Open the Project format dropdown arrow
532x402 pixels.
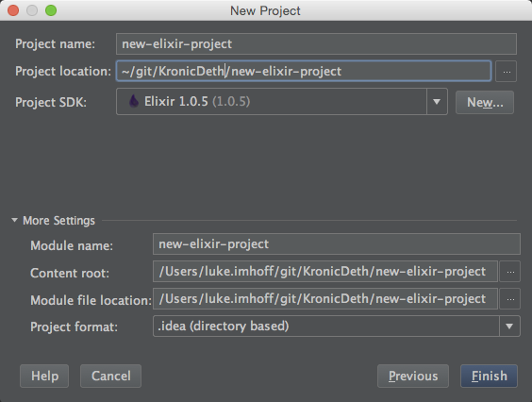509,326
